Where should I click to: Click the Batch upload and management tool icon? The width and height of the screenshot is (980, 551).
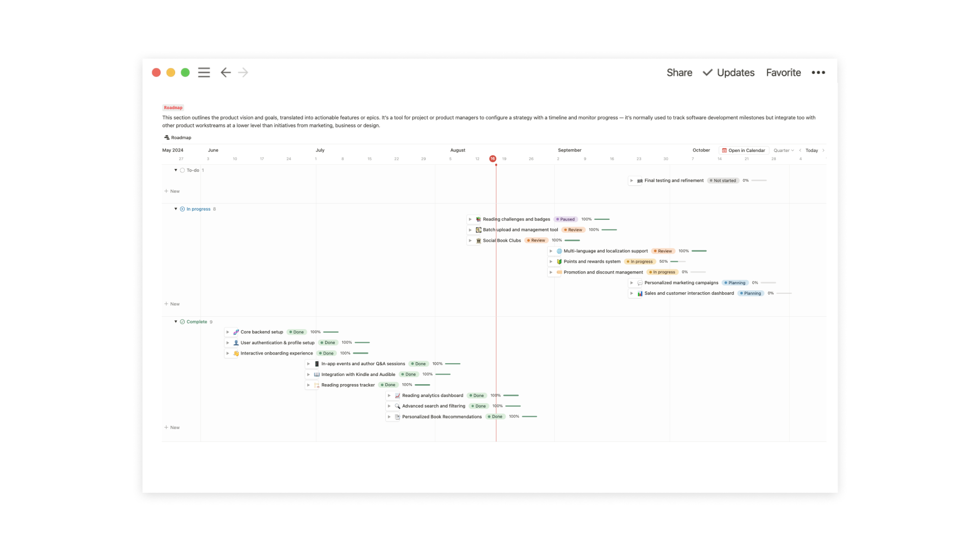tap(478, 230)
